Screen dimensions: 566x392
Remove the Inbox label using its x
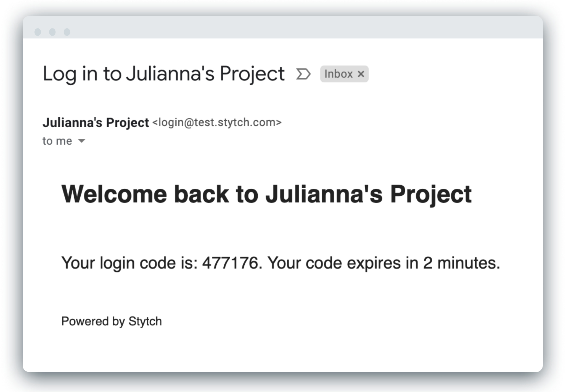click(x=361, y=74)
